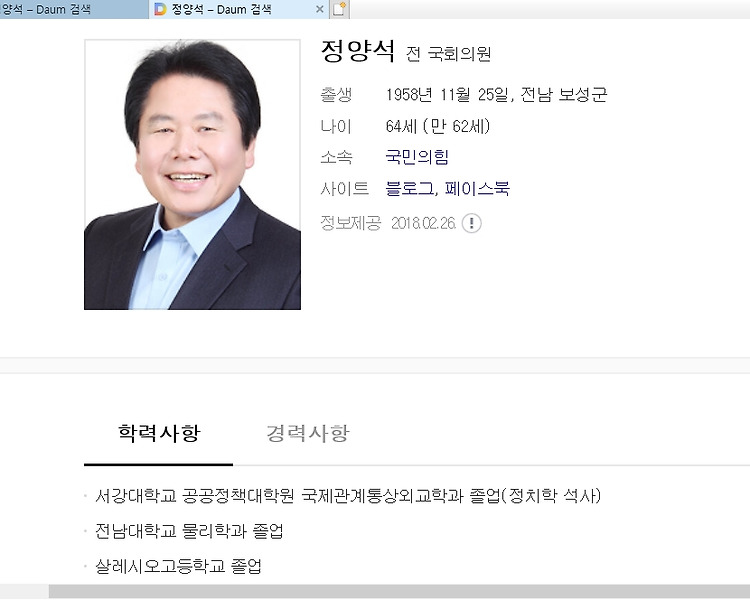Switch to the first Daum 검색 browser tab
Image resolution: width=750 pixels, height=600 pixels.
[x=74, y=9]
